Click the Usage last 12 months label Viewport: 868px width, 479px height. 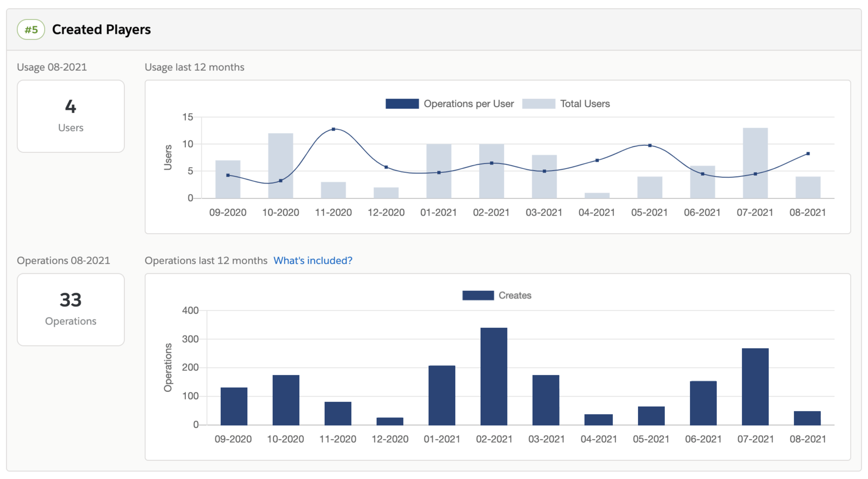click(x=195, y=67)
